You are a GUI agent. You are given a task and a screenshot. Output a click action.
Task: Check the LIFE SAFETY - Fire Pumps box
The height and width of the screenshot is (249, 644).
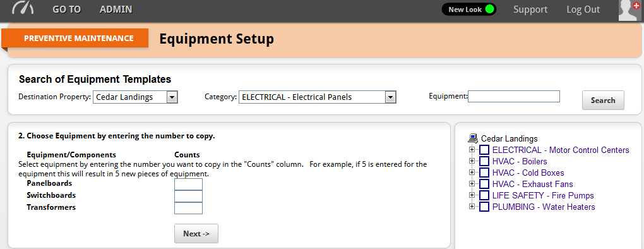[x=484, y=195]
